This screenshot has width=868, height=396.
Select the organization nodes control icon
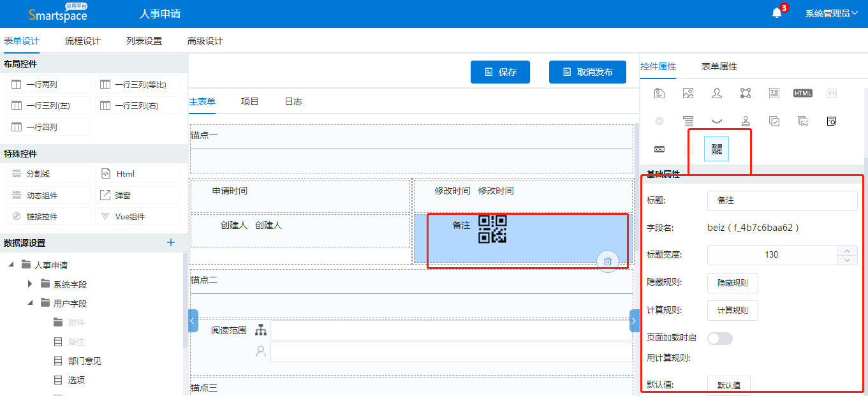[x=746, y=93]
